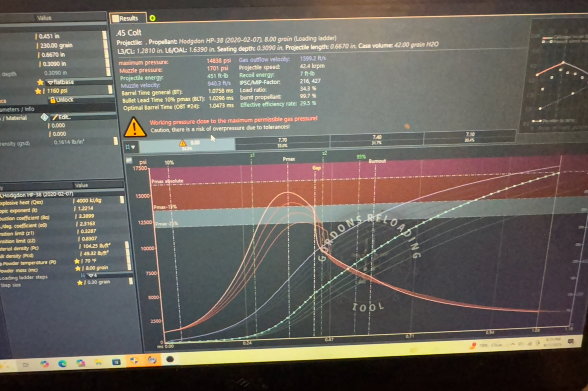Click the Value header in powder panel

(81, 185)
